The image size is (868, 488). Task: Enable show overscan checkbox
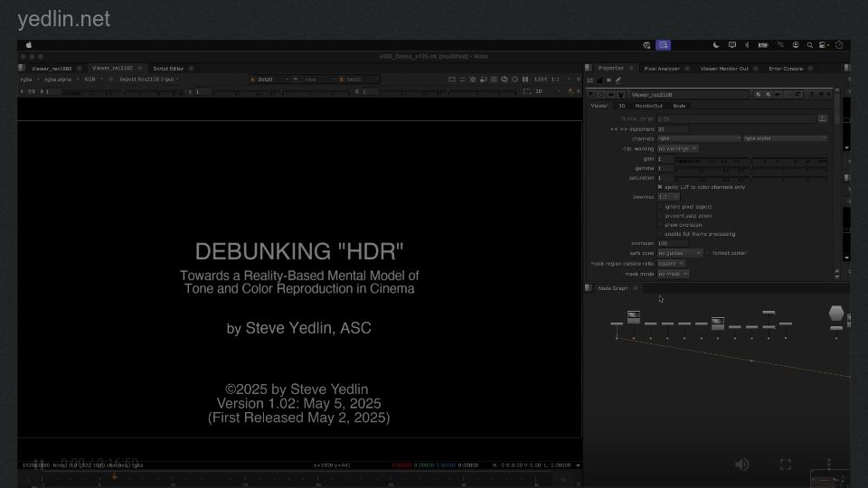[660, 225]
